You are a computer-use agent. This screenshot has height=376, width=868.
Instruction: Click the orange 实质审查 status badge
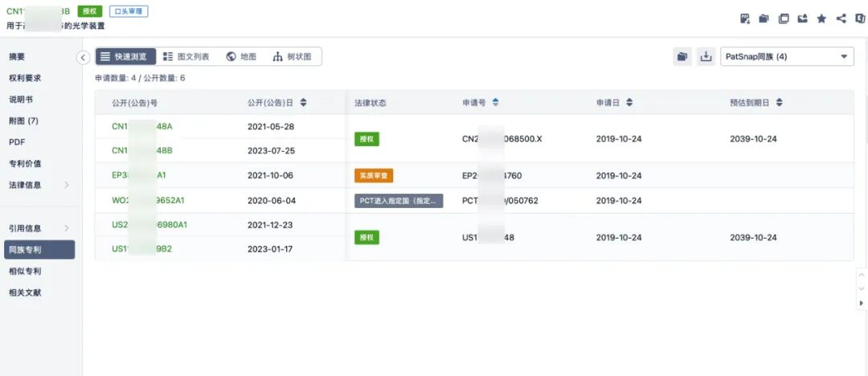click(374, 175)
